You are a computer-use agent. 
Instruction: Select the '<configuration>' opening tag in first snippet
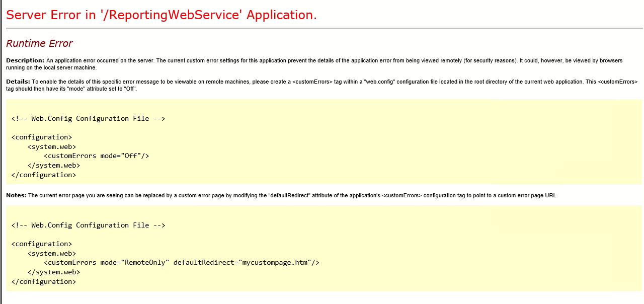coord(42,137)
